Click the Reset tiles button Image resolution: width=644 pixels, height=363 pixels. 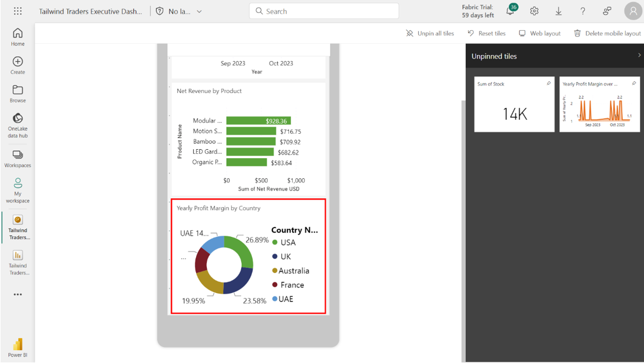tap(486, 33)
